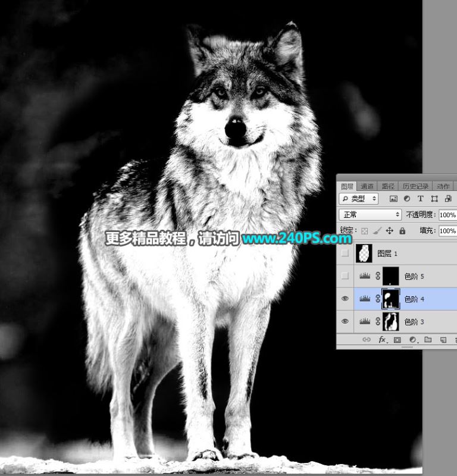The width and height of the screenshot is (457, 476).
Task: Show the 图层 1 layer
Action: (345, 253)
